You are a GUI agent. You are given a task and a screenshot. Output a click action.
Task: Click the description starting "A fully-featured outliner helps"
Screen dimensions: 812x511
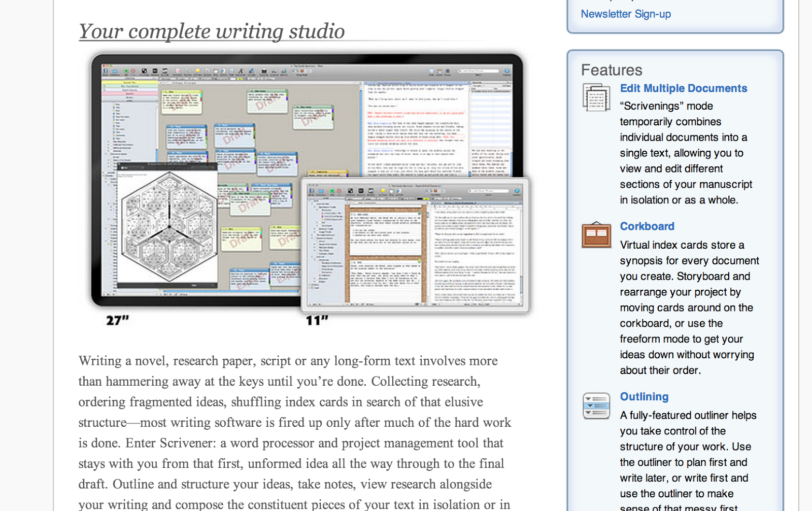point(688,461)
